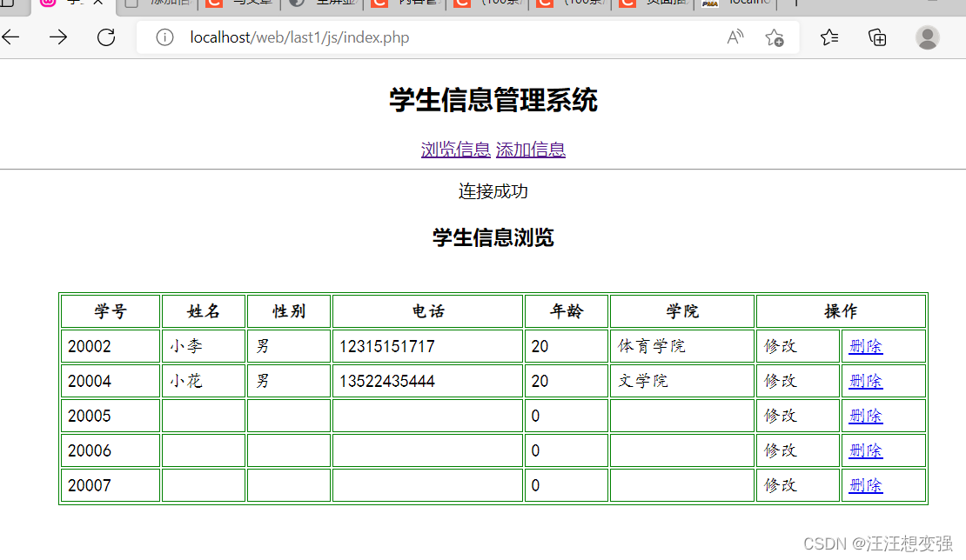This screenshot has height=560, width=966.
Task: Open the favorites list icon
Action: [x=829, y=37]
